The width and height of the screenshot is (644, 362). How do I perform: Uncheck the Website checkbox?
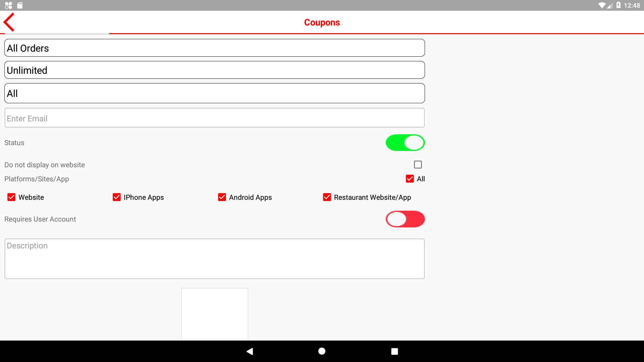[x=11, y=197]
